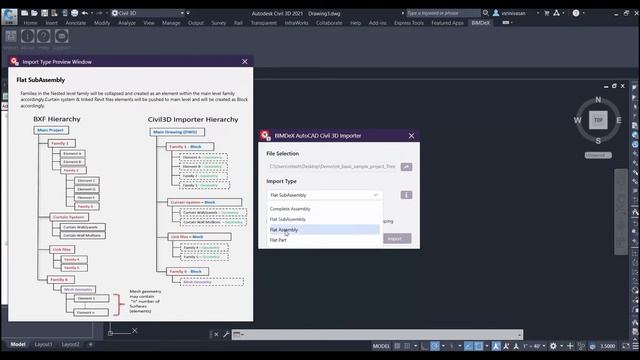Viewport: 640px width, 360px height.
Task: Select Complete Assembly from the dropdown list
Action: pos(324,209)
